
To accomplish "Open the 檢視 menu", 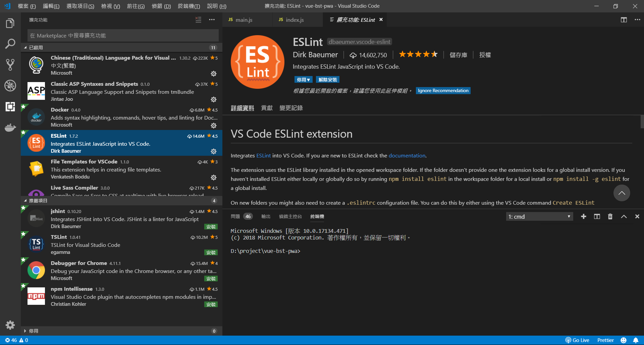I will click(110, 6).
